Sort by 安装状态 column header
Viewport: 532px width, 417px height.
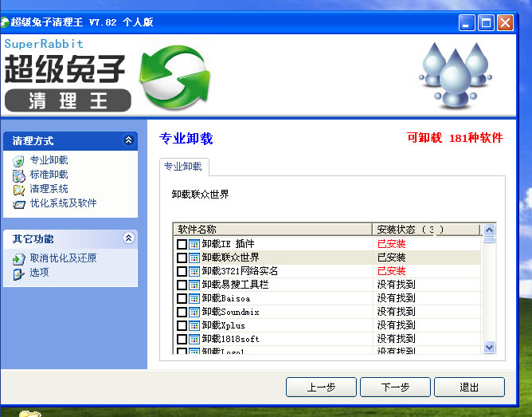(x=426, y=230)
